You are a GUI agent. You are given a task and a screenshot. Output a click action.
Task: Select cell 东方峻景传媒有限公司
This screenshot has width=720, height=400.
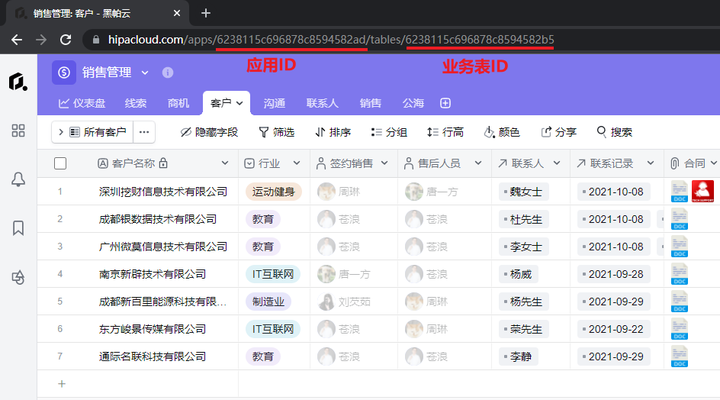pos(152,329)
